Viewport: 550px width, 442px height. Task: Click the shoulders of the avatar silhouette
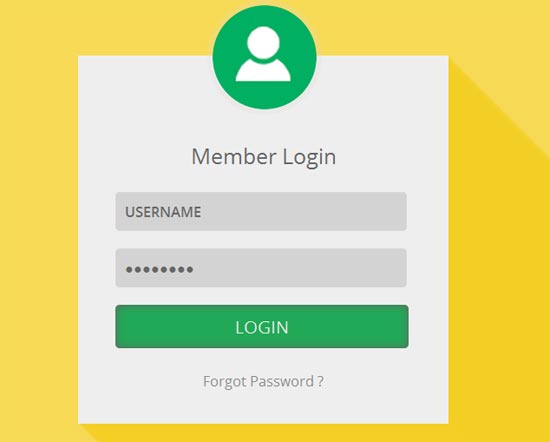pos(263,70)
